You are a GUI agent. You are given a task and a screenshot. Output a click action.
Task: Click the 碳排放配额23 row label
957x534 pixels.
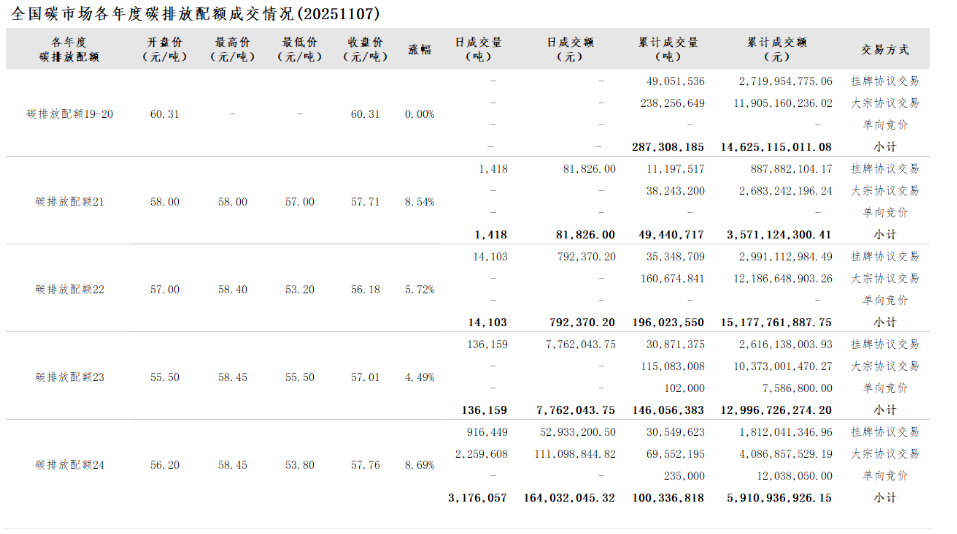(70, 378)
